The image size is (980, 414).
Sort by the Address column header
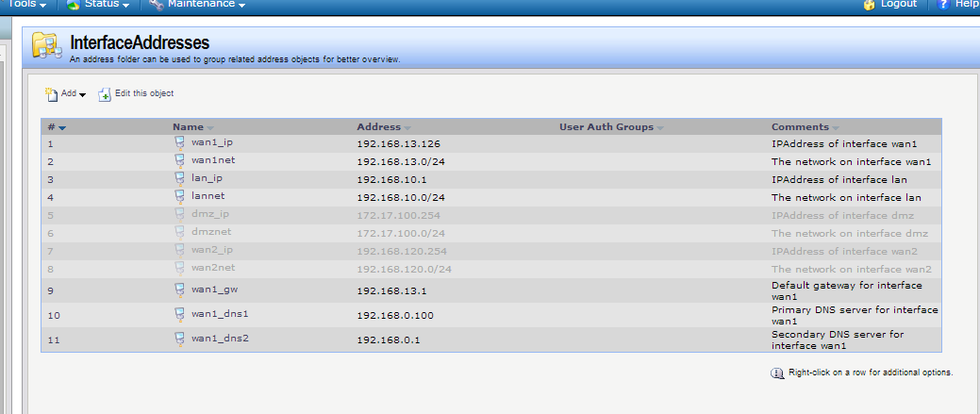378,127
